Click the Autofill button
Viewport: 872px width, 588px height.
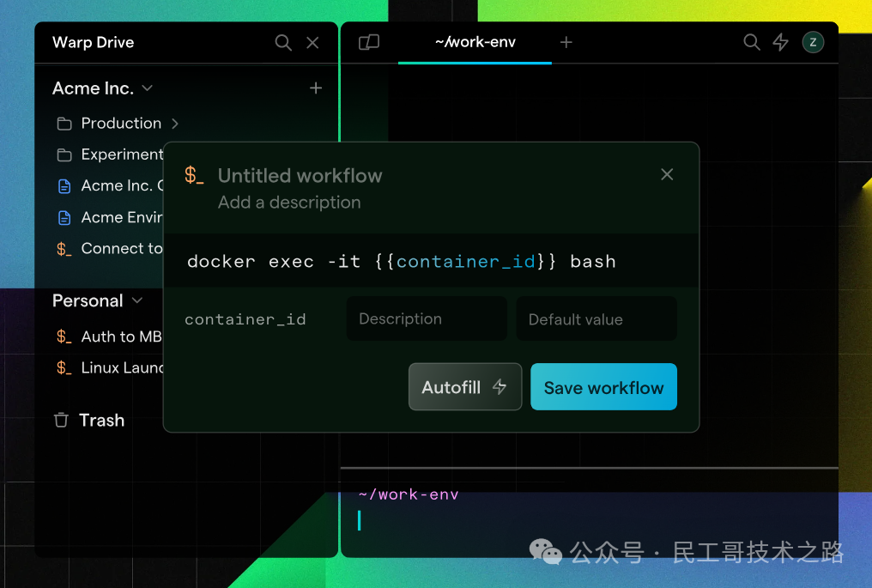tap(465, 386)
